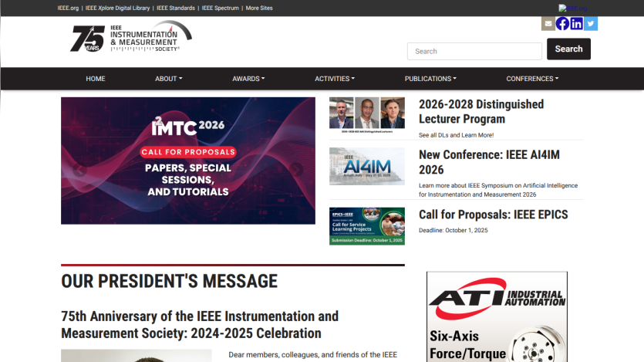644x362 pixels.
Task: Visit the Facebook page icon
Action: [562, 24]
